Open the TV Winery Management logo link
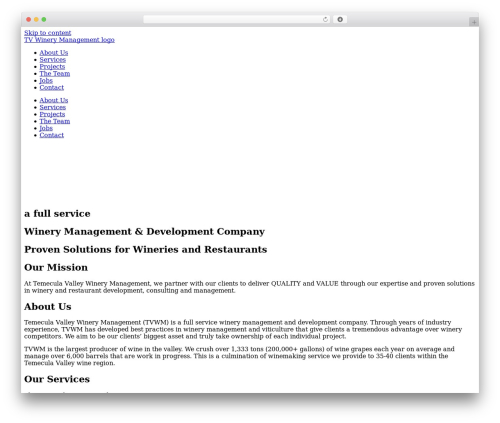 pos(69,40)
